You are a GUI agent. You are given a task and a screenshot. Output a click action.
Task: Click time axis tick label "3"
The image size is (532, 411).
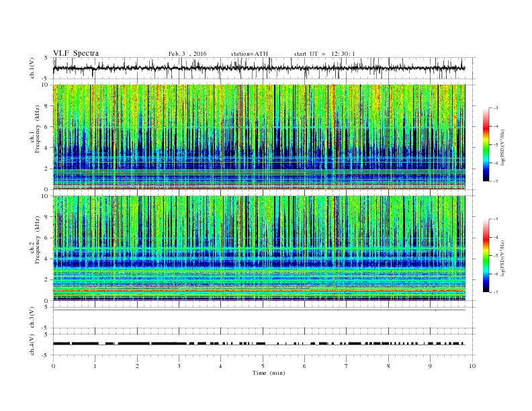[179, 366]
